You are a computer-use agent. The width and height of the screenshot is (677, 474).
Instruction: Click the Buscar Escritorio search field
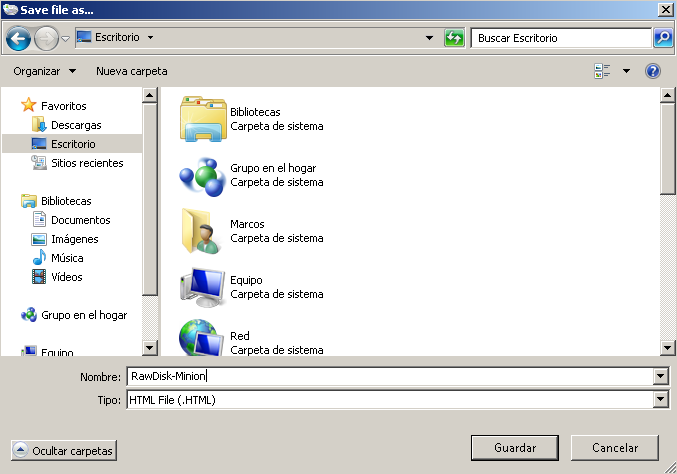point(560,38)
